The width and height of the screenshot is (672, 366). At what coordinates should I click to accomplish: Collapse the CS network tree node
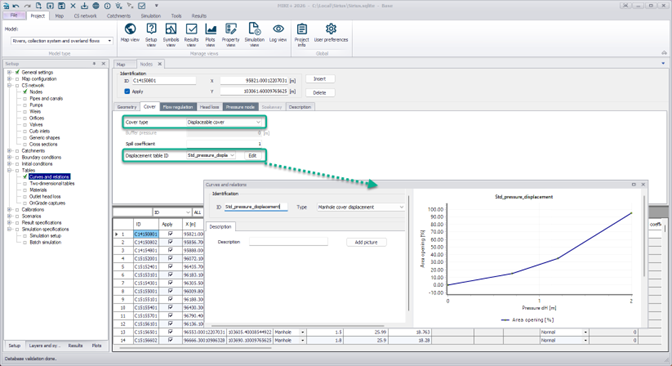click(x=9, y=85)
